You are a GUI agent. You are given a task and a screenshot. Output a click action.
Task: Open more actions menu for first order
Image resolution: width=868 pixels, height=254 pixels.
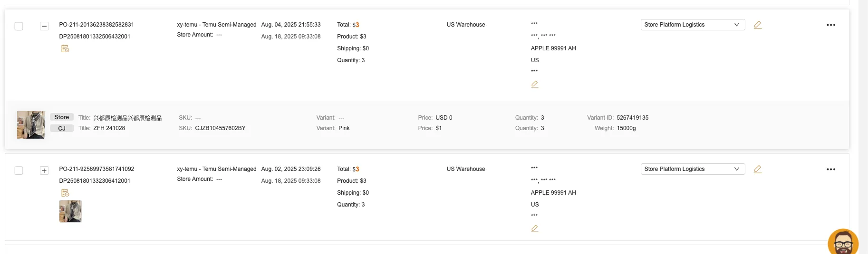[830, 25]
